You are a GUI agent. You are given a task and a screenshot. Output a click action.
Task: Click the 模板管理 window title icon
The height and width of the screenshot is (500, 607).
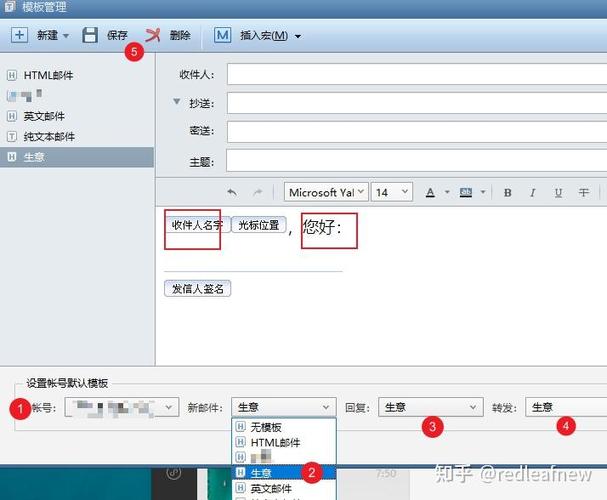(x=10, y=6)
